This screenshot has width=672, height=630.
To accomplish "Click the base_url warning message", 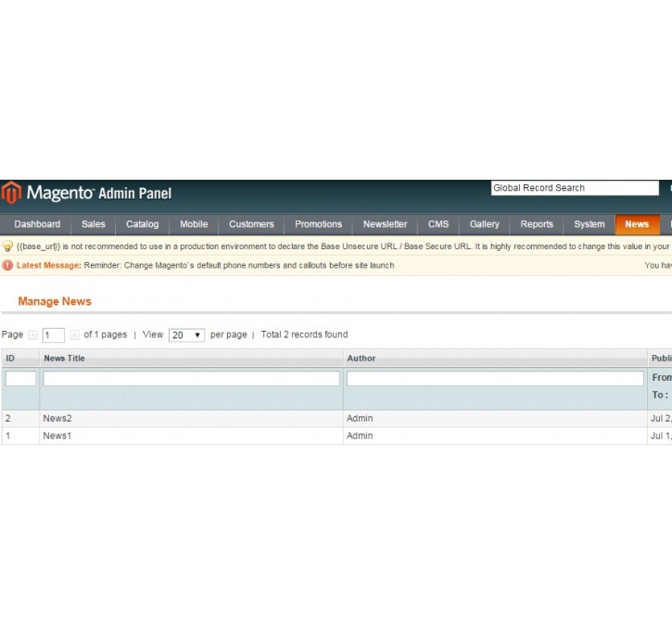I will coord(343,246).
